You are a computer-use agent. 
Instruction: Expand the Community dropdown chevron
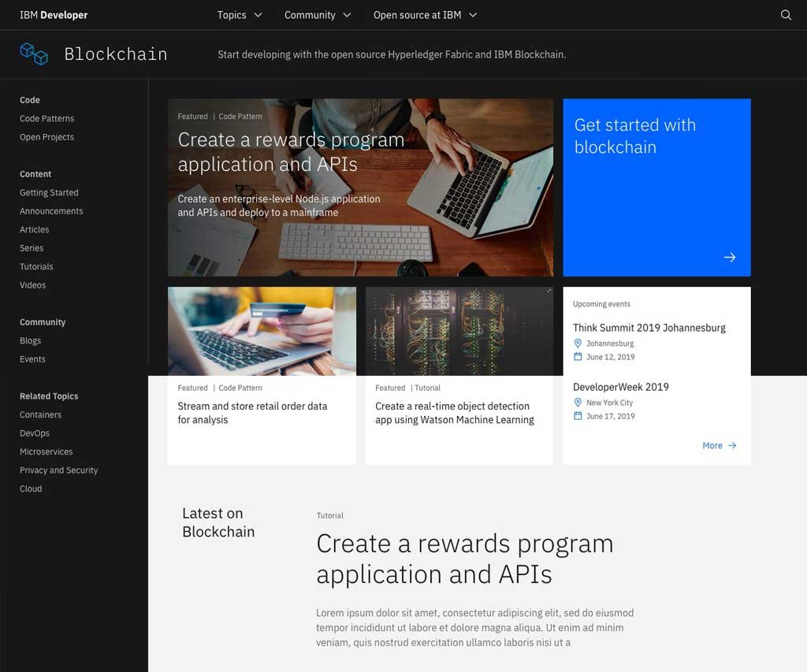click(x=347, y=15)
